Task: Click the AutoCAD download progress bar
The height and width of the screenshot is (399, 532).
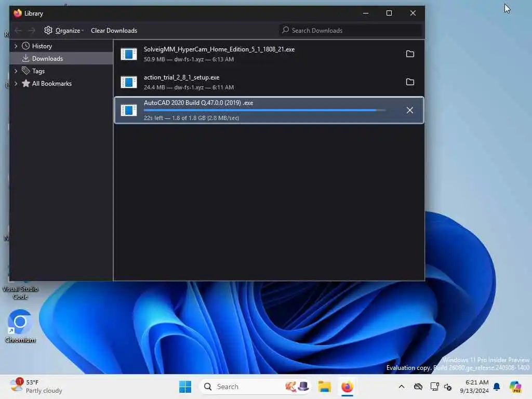Action: 264,110
